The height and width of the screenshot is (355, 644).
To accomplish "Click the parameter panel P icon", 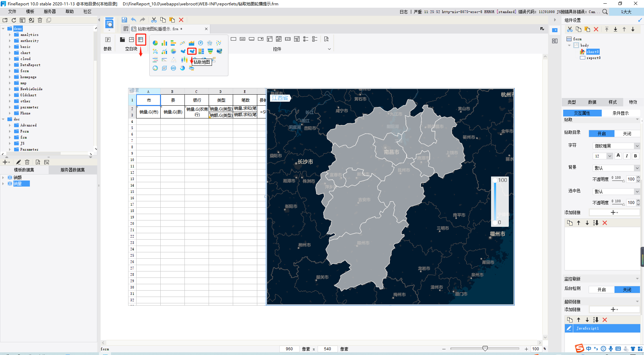I will tap(108, 40).
